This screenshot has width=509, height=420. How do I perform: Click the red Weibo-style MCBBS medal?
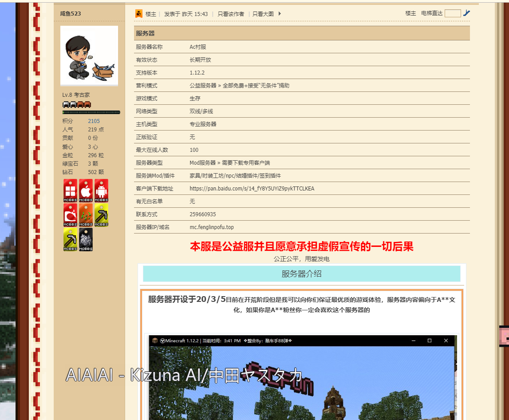pyautogui.click(x=70, y=215)
